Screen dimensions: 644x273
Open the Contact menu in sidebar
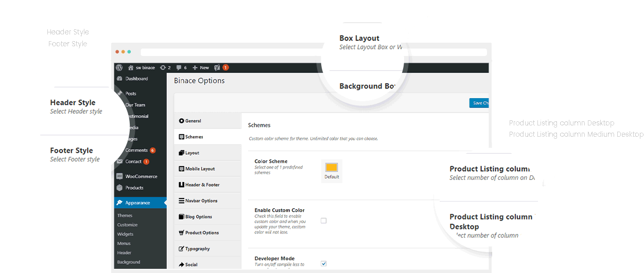(x=134, y=161)
